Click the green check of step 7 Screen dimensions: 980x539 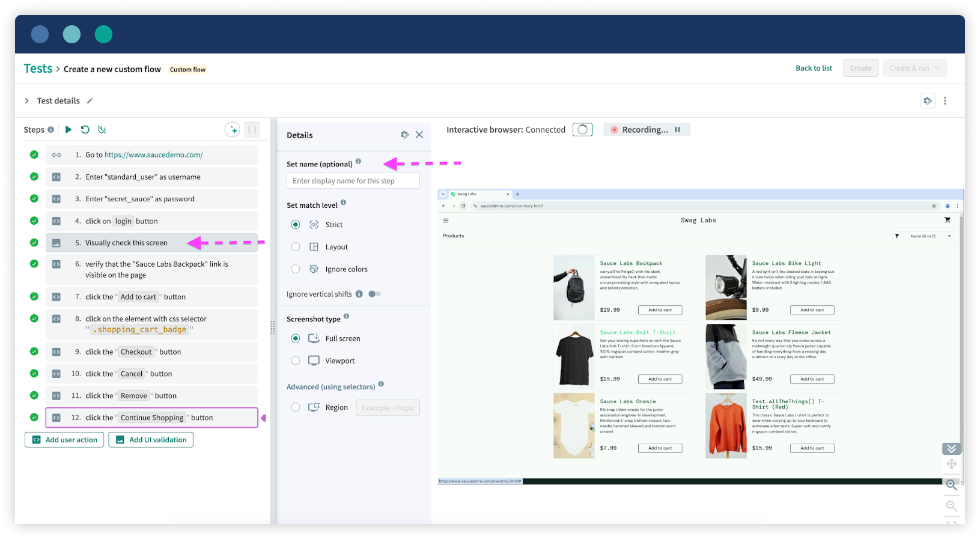click(x=34, y=297)
